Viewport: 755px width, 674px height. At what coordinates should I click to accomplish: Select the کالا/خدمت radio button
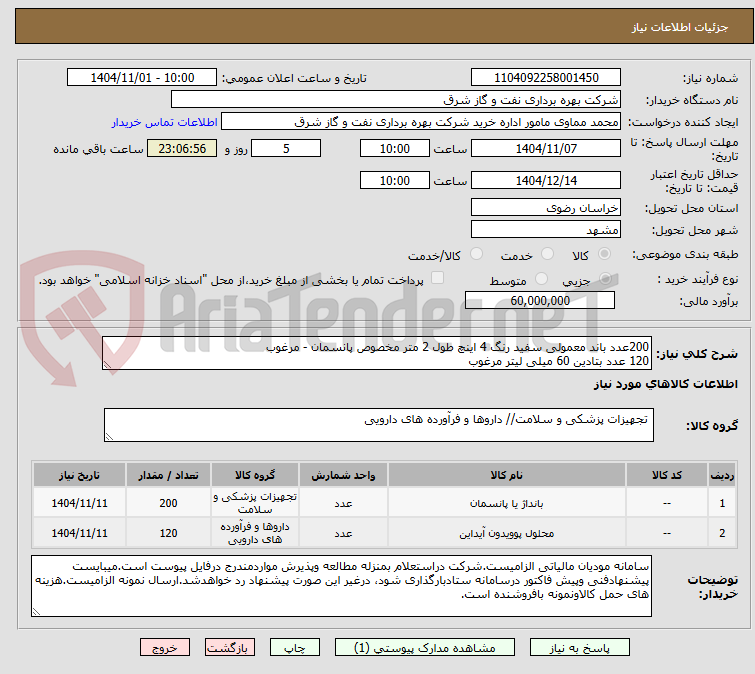click(476, 254)
